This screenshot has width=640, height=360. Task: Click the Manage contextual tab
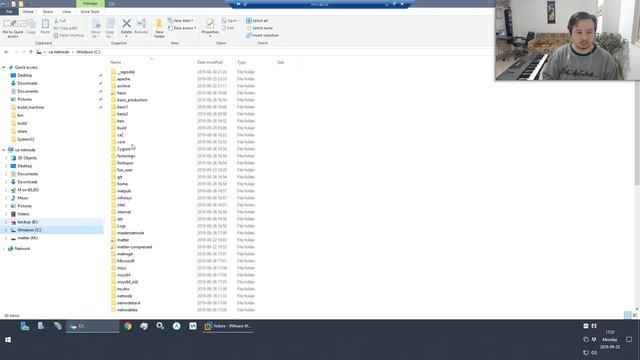pos(90,4)
